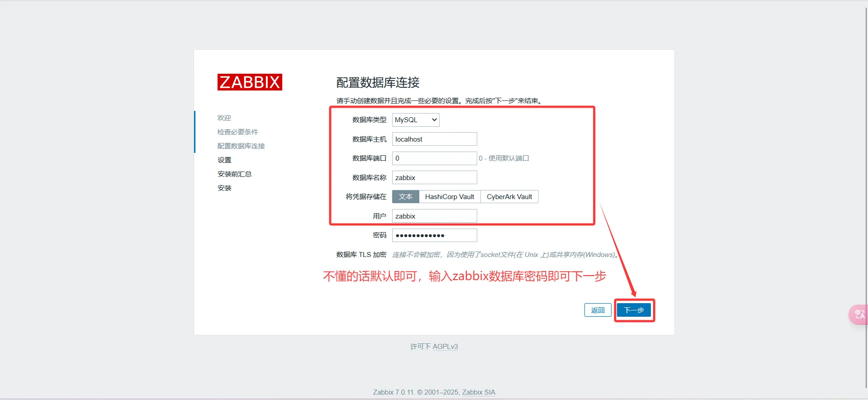
Task: Click the 数据库名称 zabbix field
Action: pos(434,177)
